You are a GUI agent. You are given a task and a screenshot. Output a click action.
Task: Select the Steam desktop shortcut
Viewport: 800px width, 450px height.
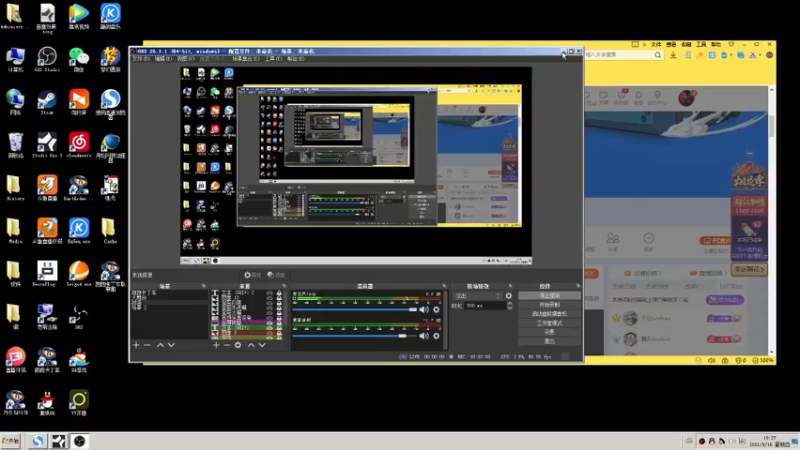[x=47, y=102]
